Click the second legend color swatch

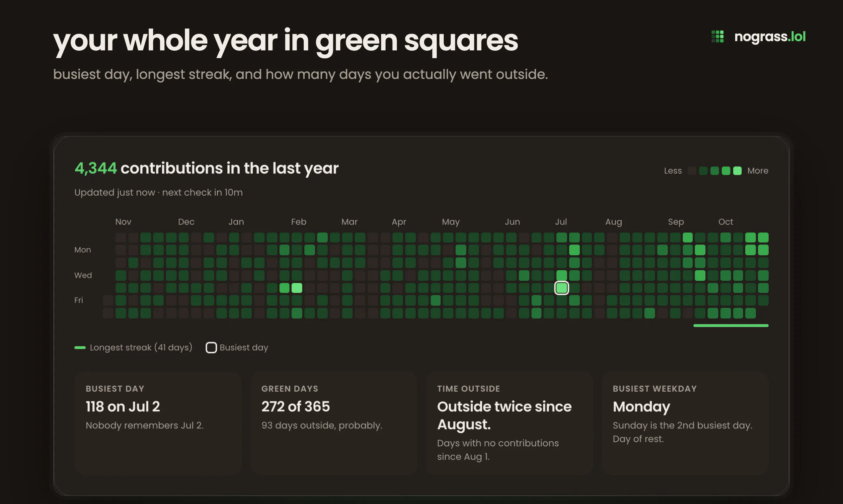pyautogui.click(x=703, y=171)
